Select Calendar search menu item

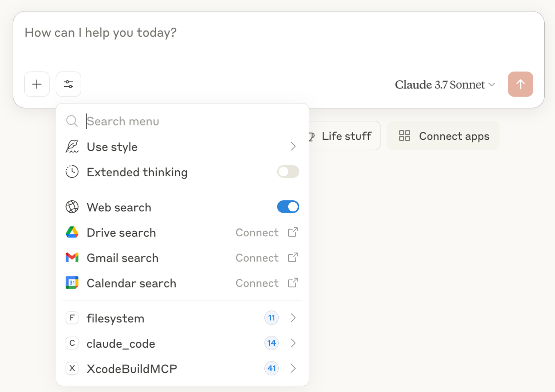tap(182, 283)
